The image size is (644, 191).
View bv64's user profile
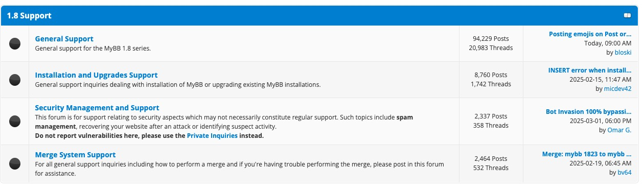(x=625, y=173)
